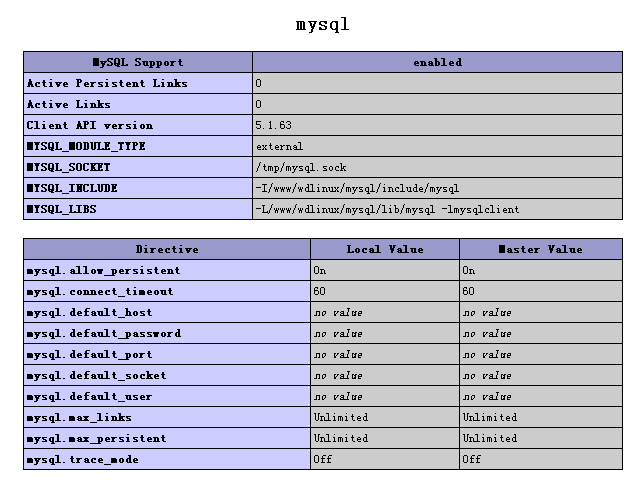Click the MySQL Support header cell

pyautogui.click(x=138, y=62)
